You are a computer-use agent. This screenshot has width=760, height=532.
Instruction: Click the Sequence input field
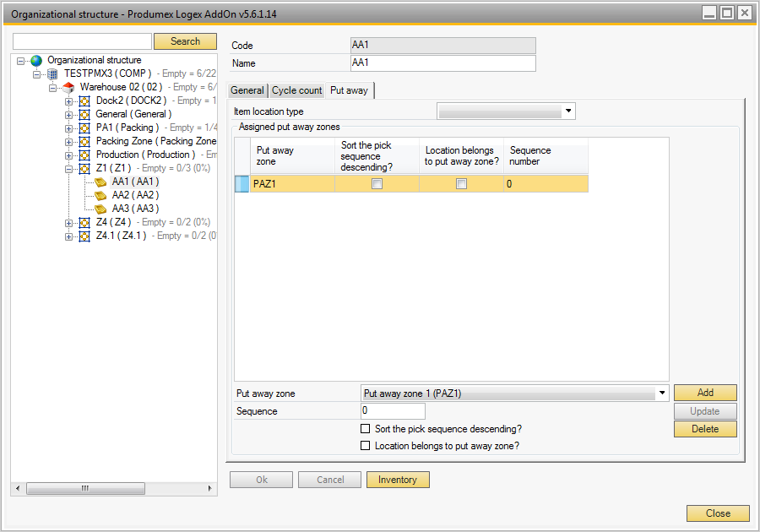click(x=393, y=411)
